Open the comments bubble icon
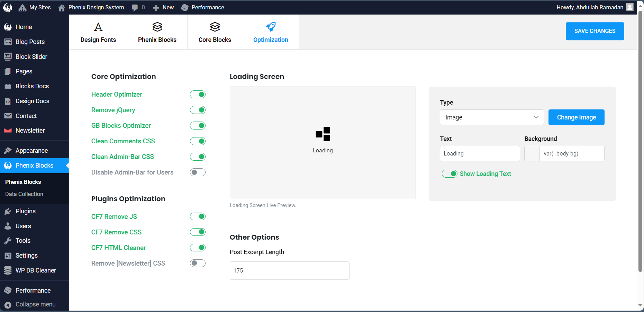644x312 pixels. pos(135,8)
